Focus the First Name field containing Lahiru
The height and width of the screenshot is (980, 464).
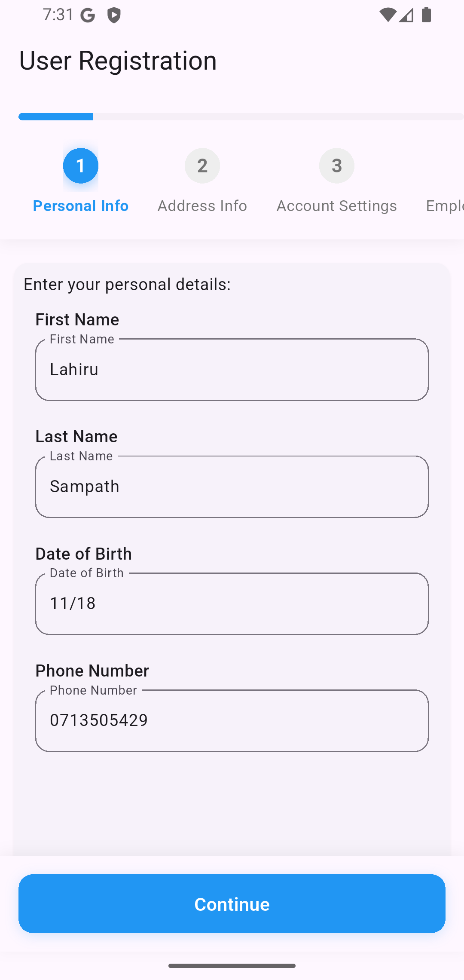pos(232,370)
